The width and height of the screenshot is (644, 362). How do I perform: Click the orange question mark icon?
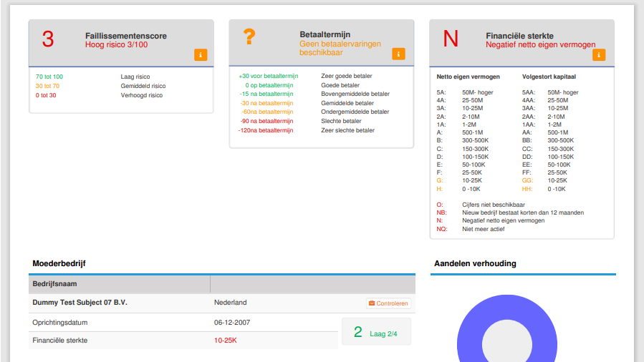pos(249,37)
